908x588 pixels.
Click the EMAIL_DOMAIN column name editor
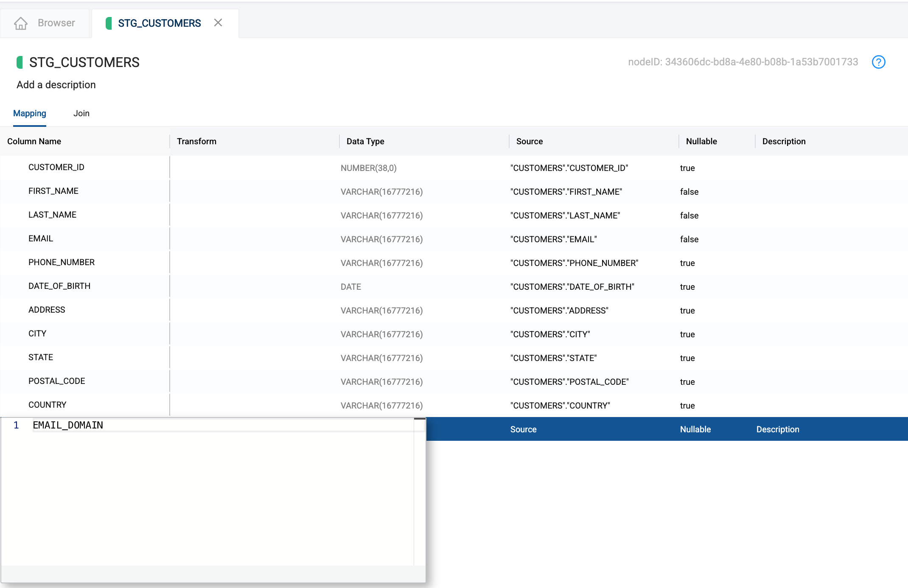coord(68,425)
